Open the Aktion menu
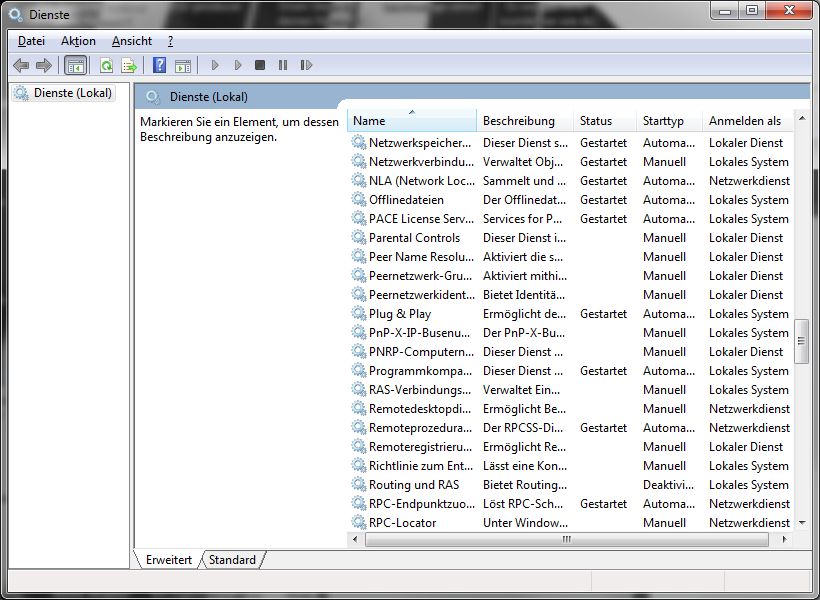Screen dimensions: 820x600 (78, 41)
